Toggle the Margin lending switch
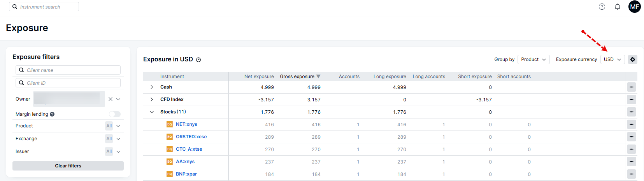The width and height of the screenshot is (644, 181). coord(114,114)
